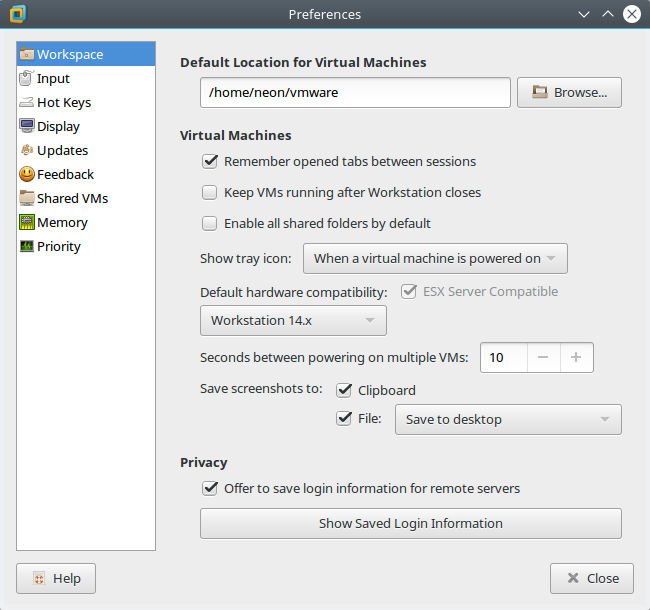
Task: Click Show Saved Login Information button
Action: (x=411, y=523)
